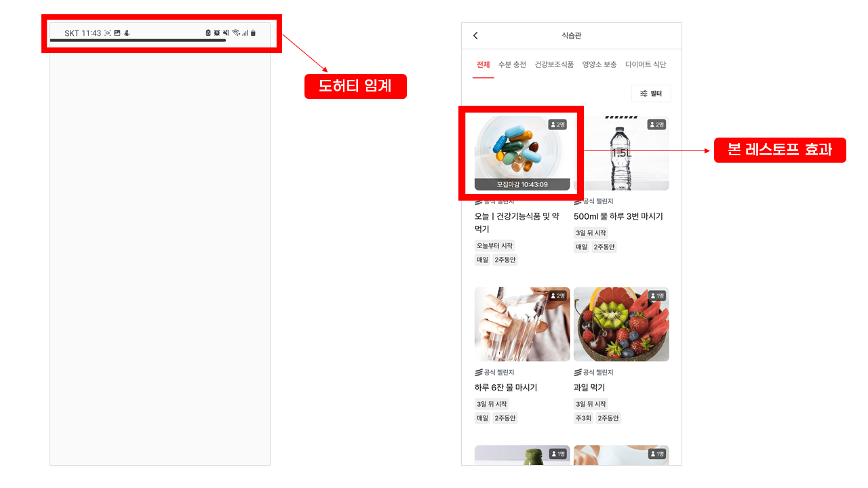Screen dimensions: 868x488
Task: Open the 필터 filter button
Action: (651, 94)
